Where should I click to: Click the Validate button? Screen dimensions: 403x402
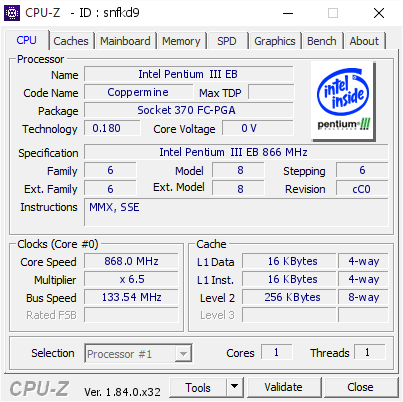(x=284, y=387)
